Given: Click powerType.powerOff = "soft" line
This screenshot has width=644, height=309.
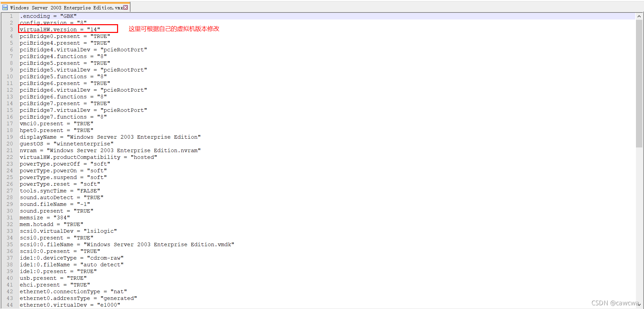Looking at the screenshot, I should coord(65,164).
